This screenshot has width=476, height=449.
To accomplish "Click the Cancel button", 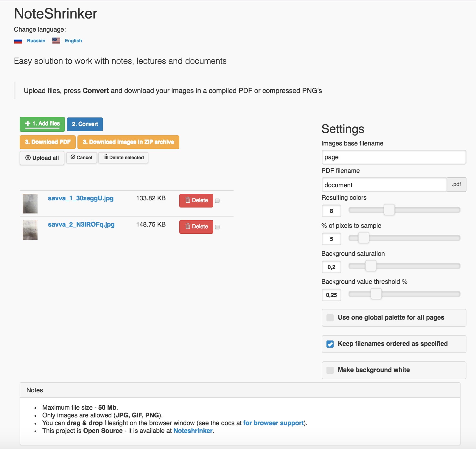I will pyautogui.click(x=82, y=157).
